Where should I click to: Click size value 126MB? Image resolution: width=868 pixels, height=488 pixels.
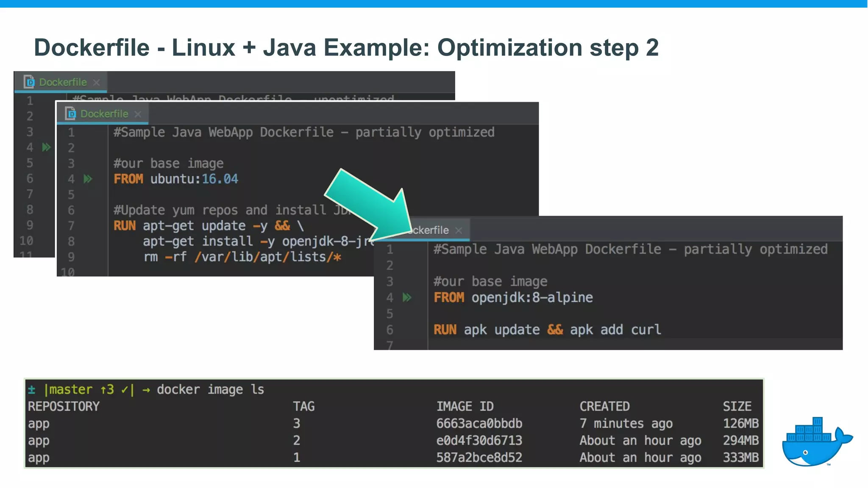click(x=741, y=423)
